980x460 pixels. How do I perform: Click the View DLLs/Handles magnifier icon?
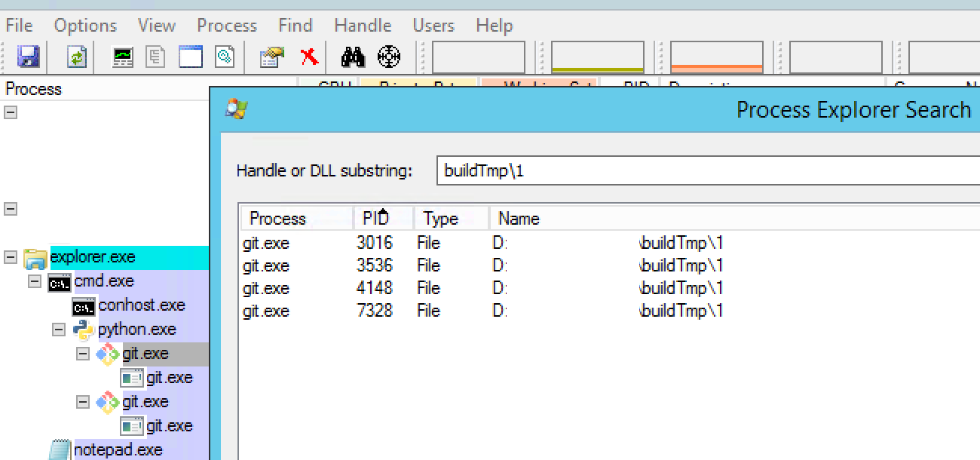(225, 57)
